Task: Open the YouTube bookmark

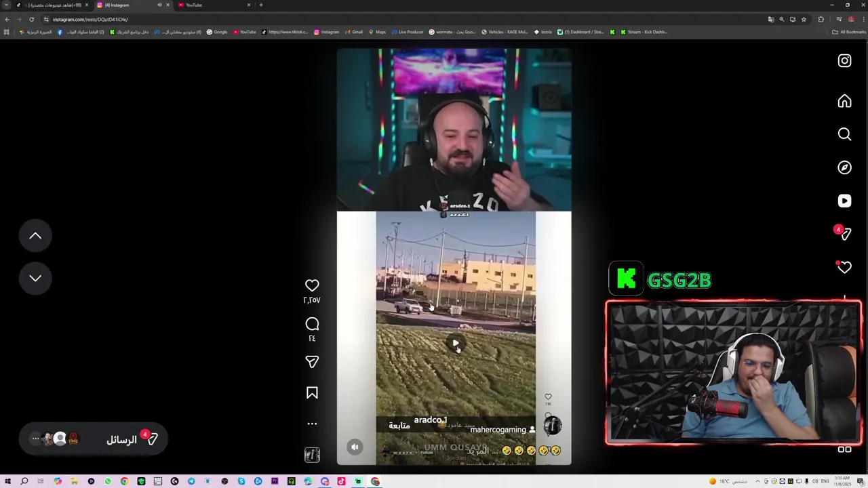Action: [x=245, y=32]
